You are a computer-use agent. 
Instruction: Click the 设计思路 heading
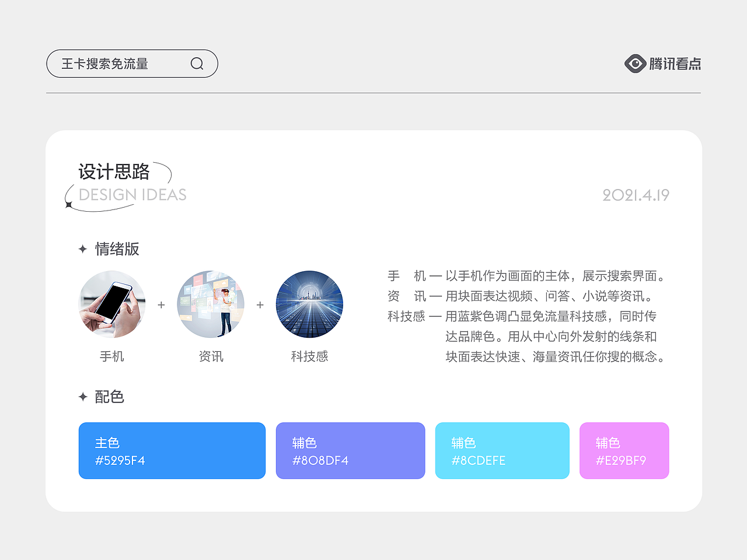pos(114,173)
